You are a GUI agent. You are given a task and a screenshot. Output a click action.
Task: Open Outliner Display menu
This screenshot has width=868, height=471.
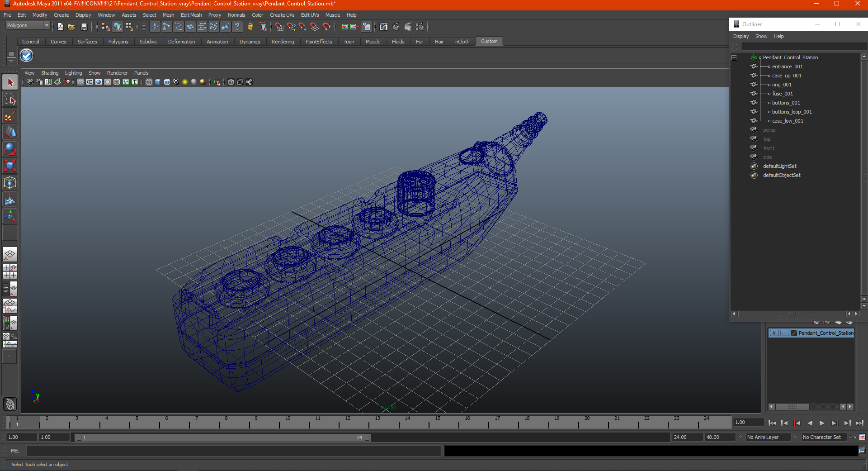741,36
